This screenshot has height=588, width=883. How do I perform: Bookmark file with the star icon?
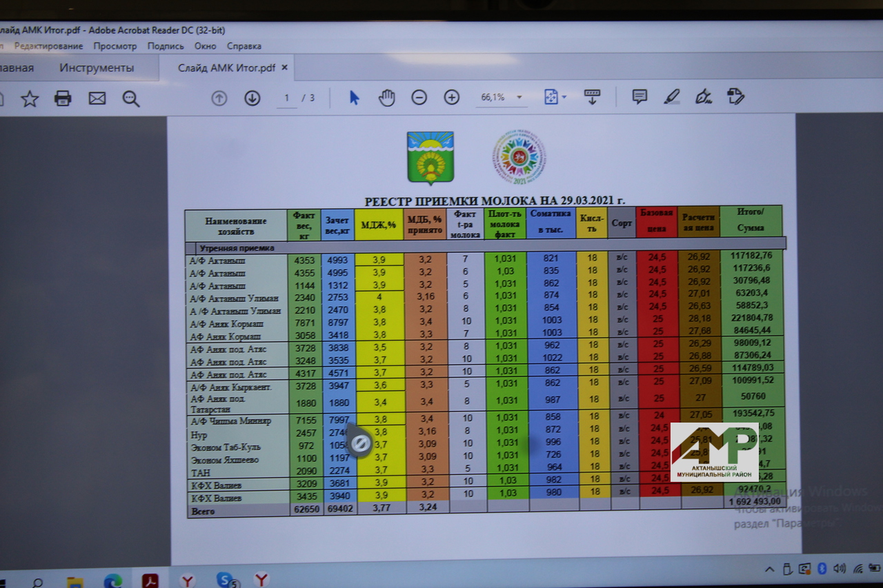[x=29, y=99]
